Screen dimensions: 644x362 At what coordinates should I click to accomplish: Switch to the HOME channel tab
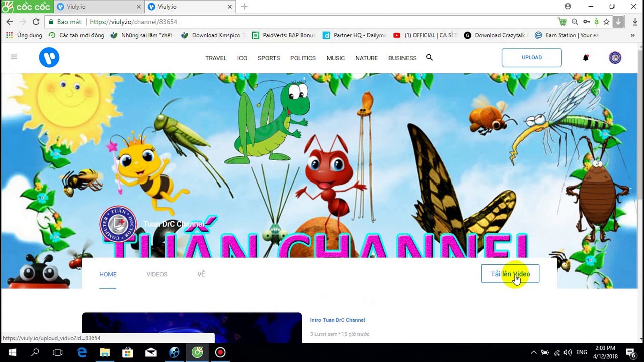pyautogui.click(x=108, y=274)
